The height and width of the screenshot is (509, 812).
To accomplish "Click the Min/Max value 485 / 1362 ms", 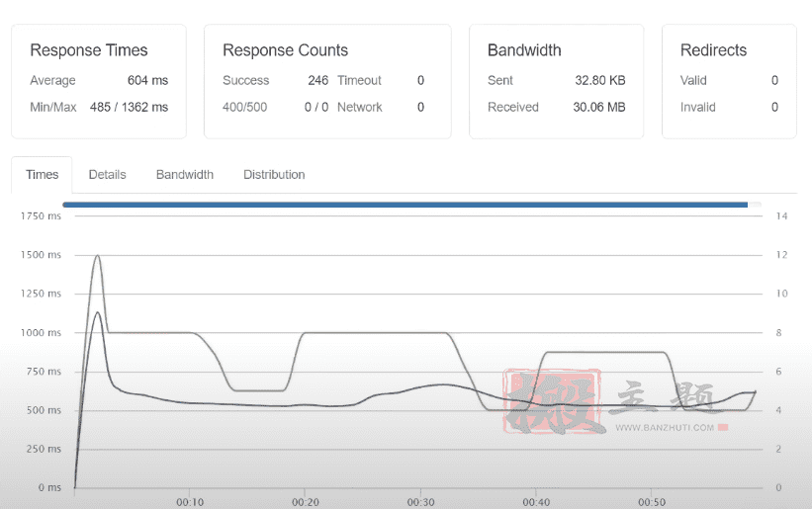I will 129,107.
